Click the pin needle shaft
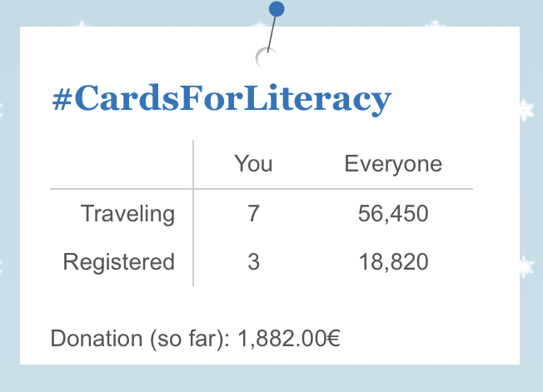 [x=271, y=34]
